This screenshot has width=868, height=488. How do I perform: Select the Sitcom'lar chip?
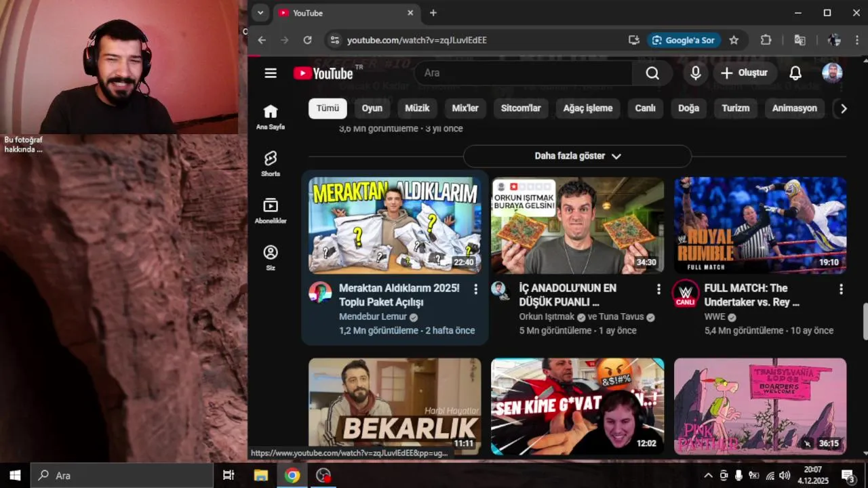click(x=521, y=108)
